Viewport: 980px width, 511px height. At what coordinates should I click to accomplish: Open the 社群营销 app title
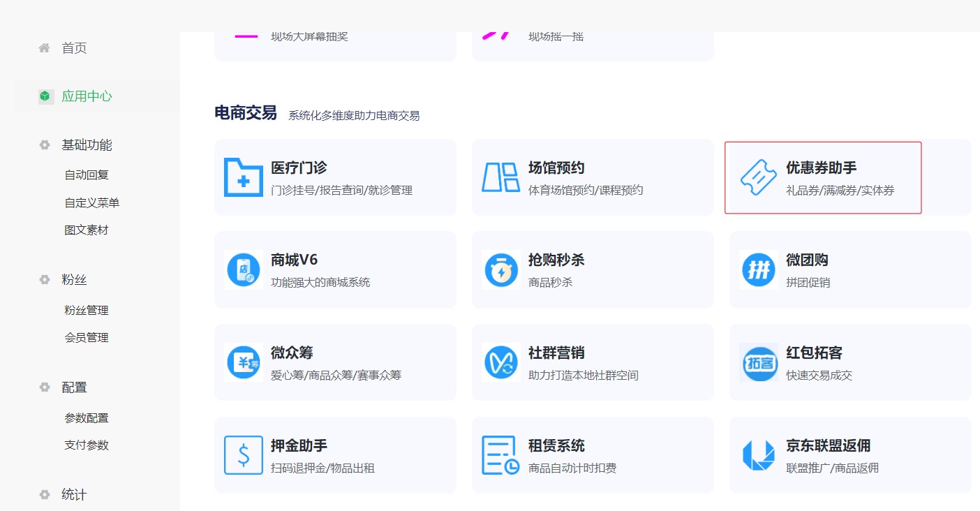tap(556, 353)
